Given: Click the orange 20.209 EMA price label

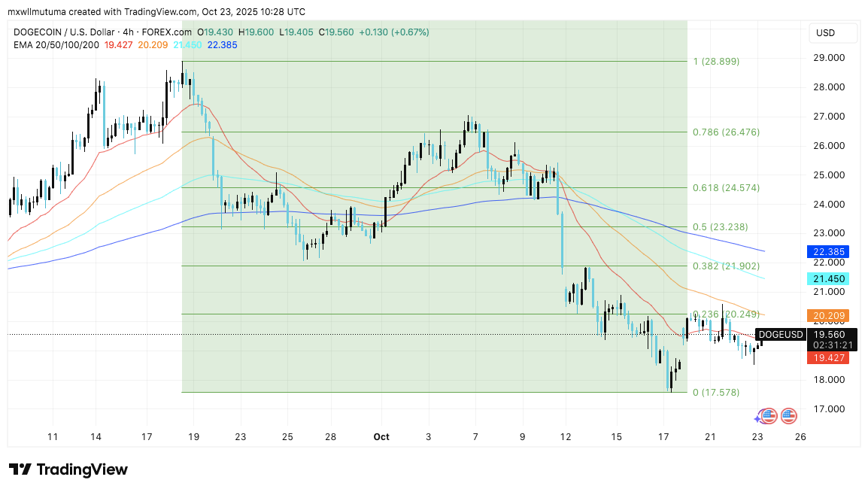Looking at the screenshot, I should pyautogui.click(x=827, y=315).
